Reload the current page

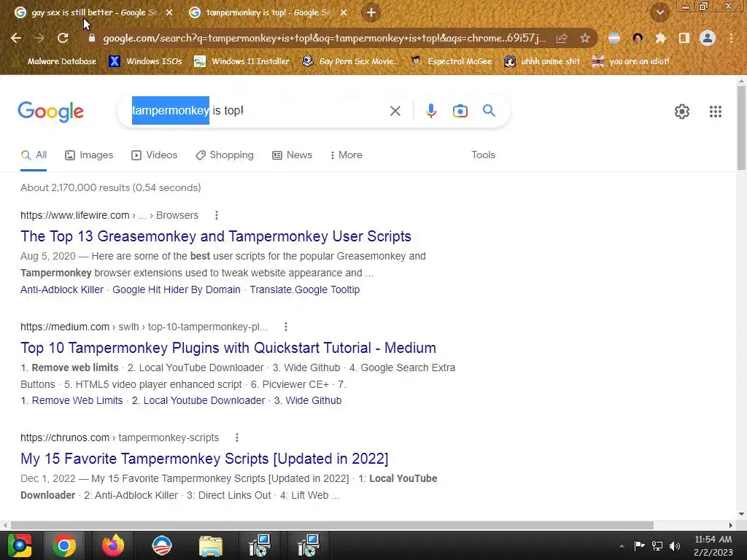[x=63, y=38]
